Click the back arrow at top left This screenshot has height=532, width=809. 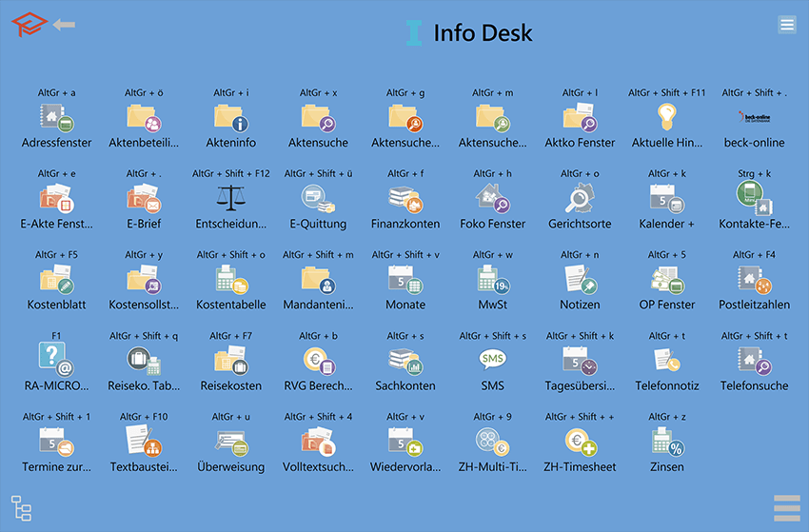[x=65, y=25]
